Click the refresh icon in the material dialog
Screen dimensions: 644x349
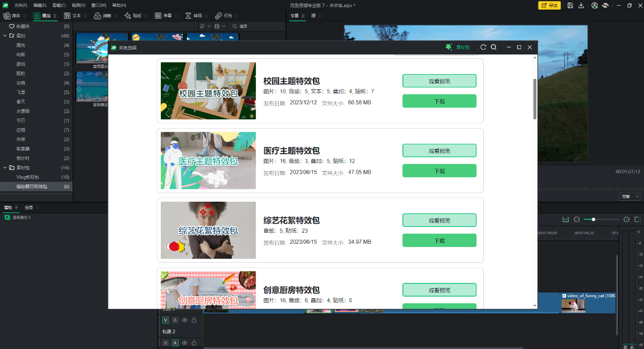tap(483, 47)
